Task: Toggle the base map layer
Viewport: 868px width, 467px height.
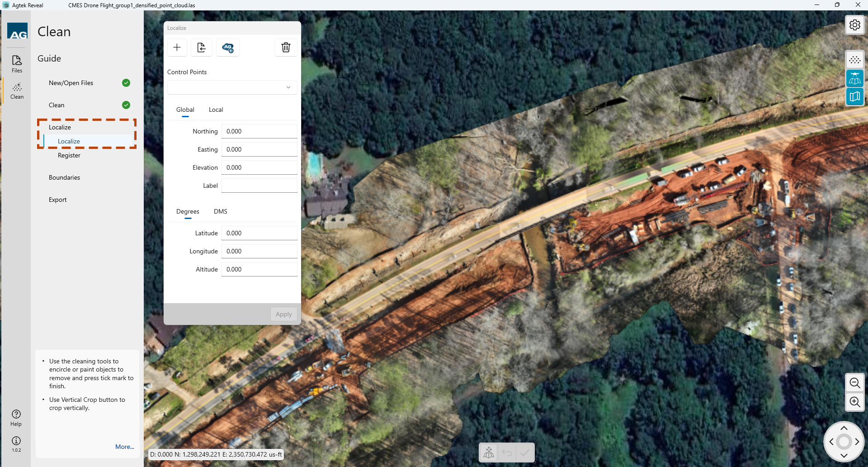Action: 854,96
